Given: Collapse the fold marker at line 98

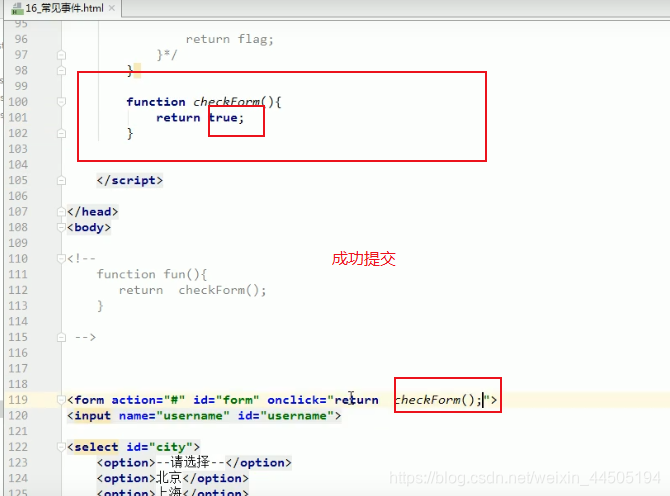Looking at the screenshot, I should click(x=62, y=70).
